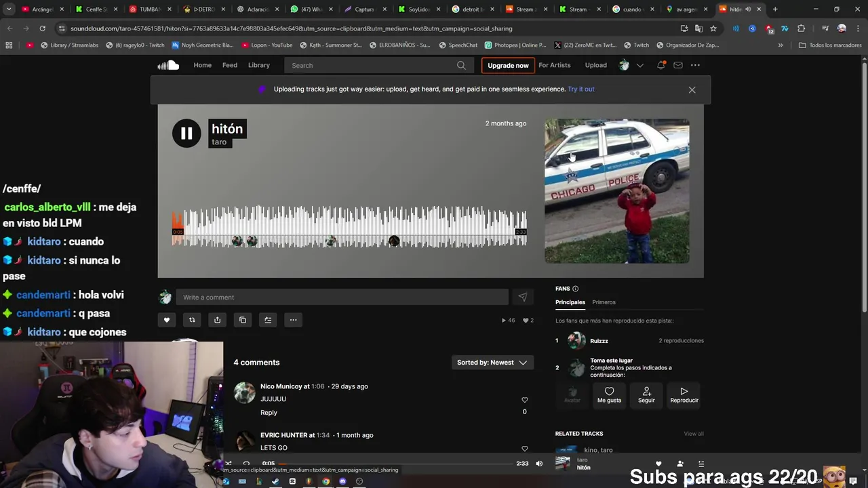This screenshot has height=488, width=868.
Task: Dismiss the uploading tracks banner
Action: pyautogui.click(x=692, y=89)
